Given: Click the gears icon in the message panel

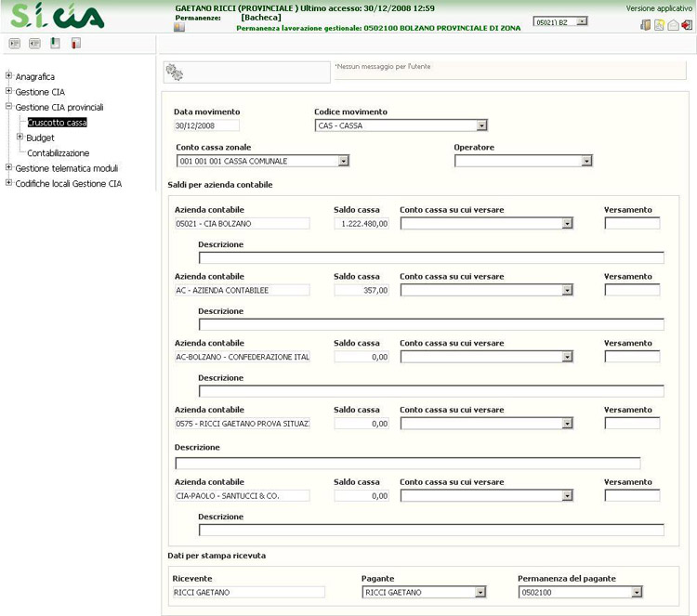Looking at the screenshot, I should 175,72.
